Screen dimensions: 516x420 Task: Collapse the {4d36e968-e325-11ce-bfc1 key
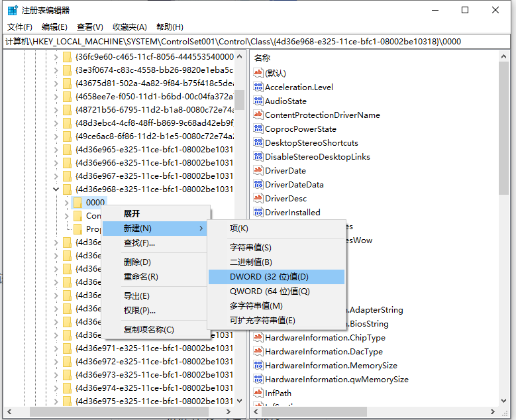pos(56,189)
